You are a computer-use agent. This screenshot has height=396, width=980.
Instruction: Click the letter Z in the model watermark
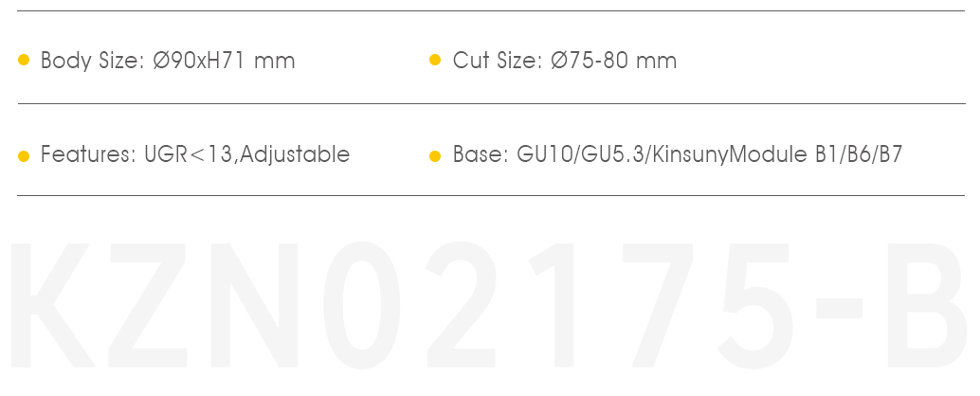pyautogui.click(x=148, y=305)
